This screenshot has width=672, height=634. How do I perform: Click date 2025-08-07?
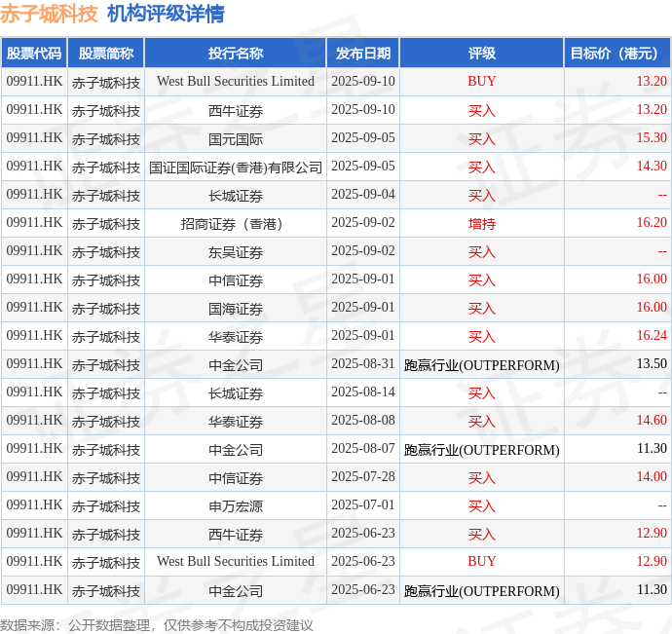(x=363, y=448)
